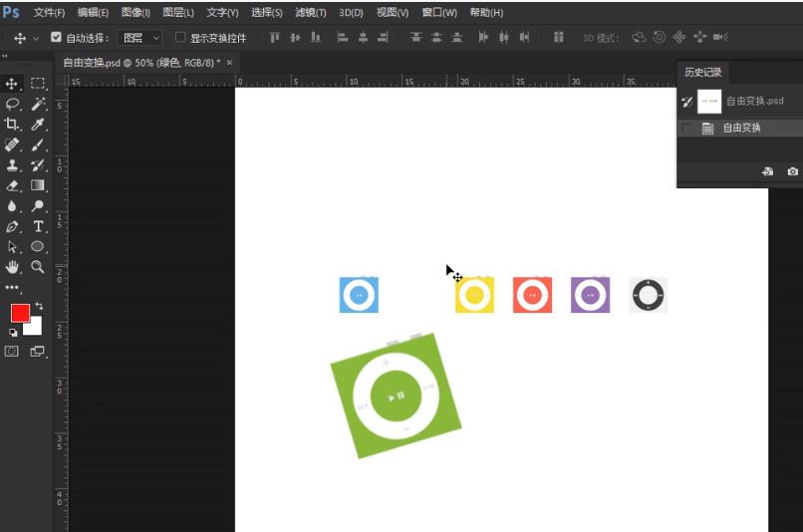Viewport: 803px width, 532px height.
Task: Open the extra tools ellipsis
Action: tap(12, 287)
